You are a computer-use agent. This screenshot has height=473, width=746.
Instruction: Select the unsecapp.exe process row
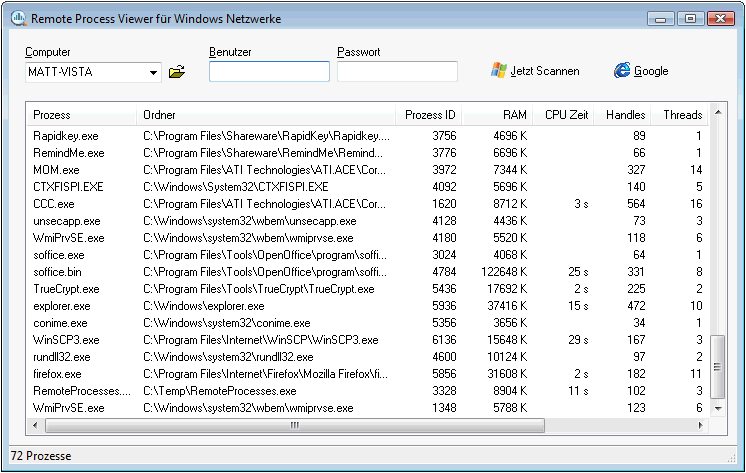pos(368,221)
